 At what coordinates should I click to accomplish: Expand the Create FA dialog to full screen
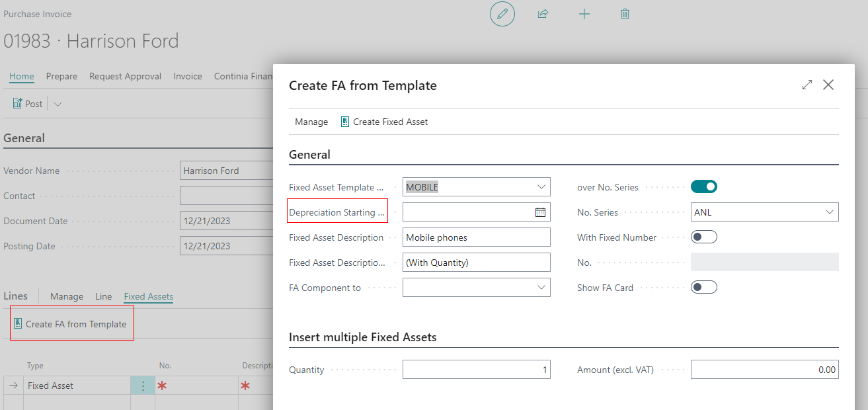[807, 85]
